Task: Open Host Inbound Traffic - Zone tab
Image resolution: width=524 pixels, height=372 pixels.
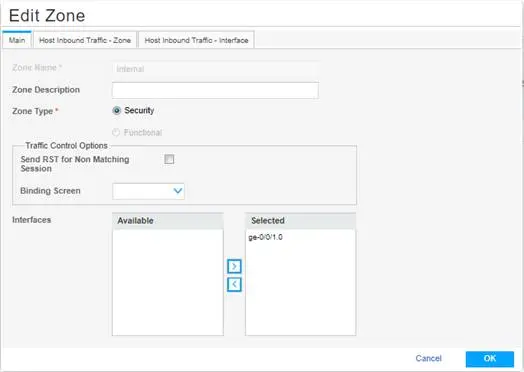Action: point(85,40)
